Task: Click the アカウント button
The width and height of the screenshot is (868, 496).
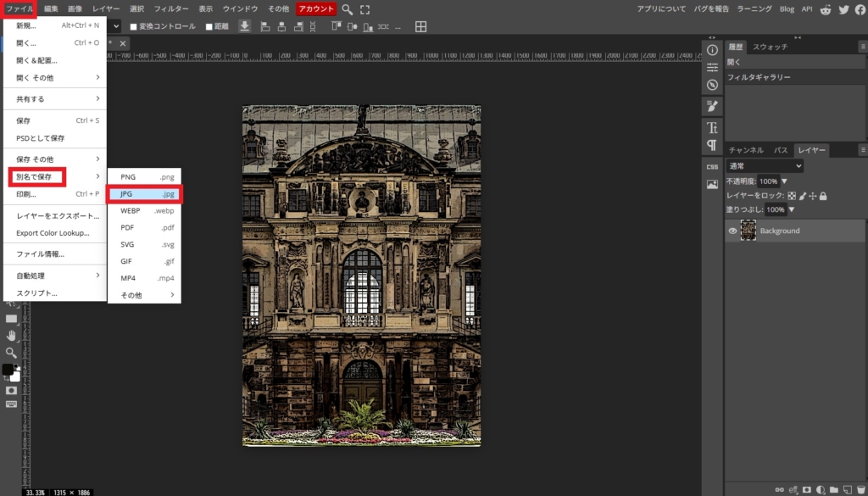Action: [316, 9]
